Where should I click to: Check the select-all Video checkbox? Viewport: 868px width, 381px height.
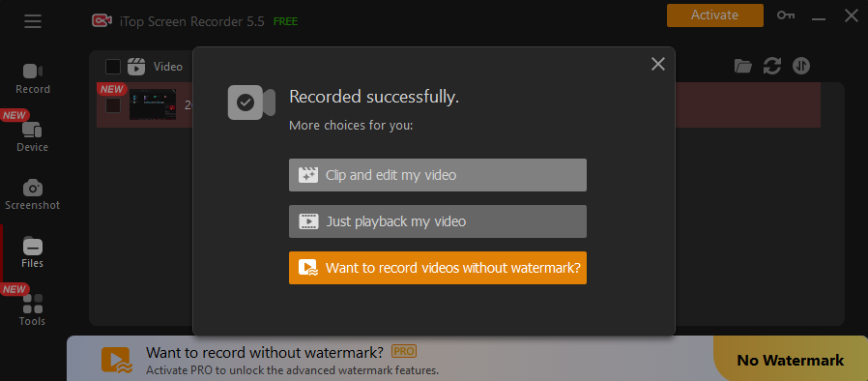click(113, 67)
